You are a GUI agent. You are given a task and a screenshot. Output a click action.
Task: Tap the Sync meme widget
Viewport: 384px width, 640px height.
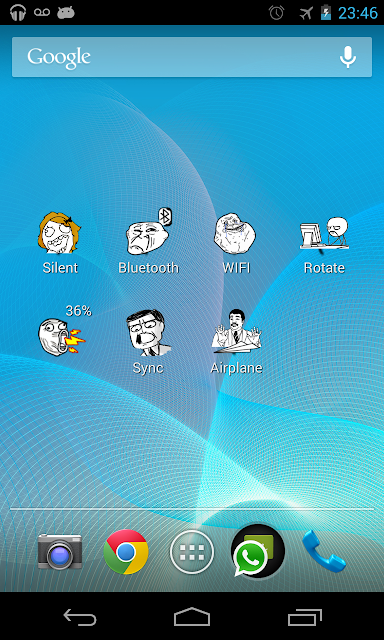click(148, 342)
